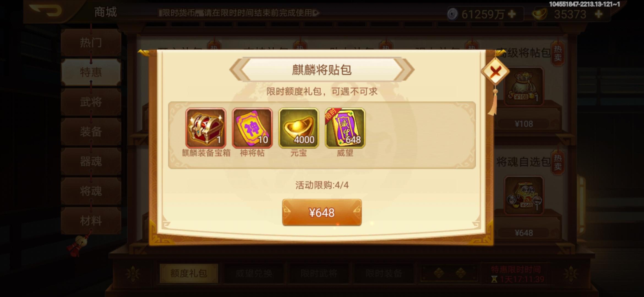The image size is (644, 297).
Task: Switch to the 限时武将 bottom tab
Action: coord(319,273)
